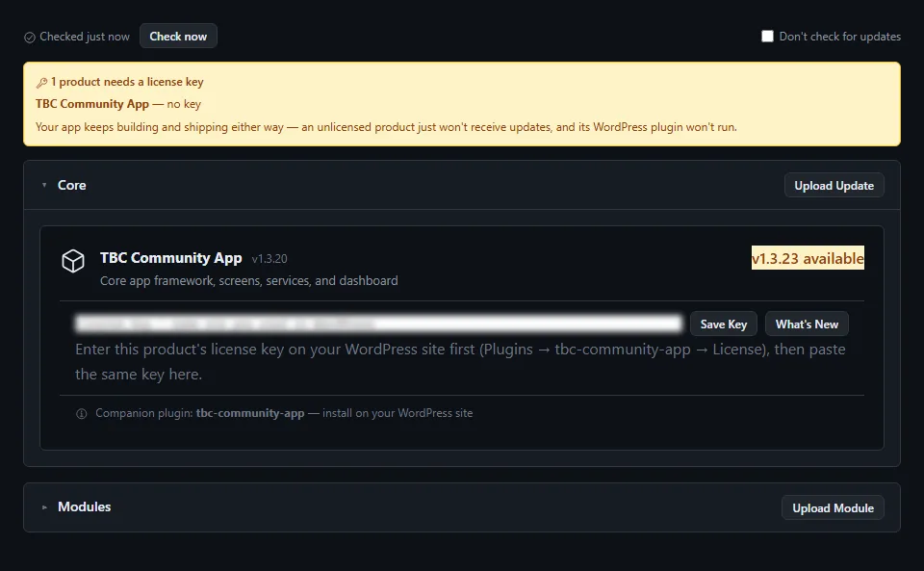Focus the license key input field
Screen dimensions: 924x571
[379, 324]
